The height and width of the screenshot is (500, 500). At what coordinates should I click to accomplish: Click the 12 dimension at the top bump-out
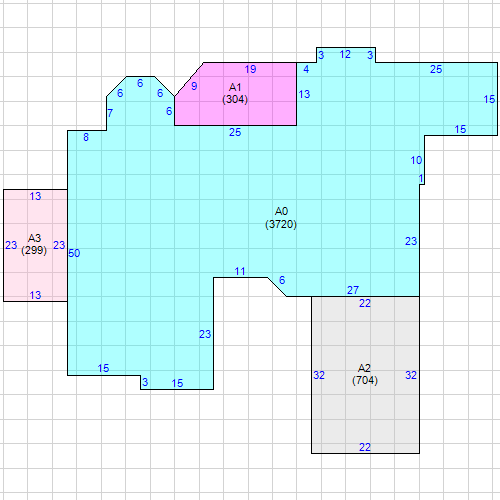coord(345,54)
